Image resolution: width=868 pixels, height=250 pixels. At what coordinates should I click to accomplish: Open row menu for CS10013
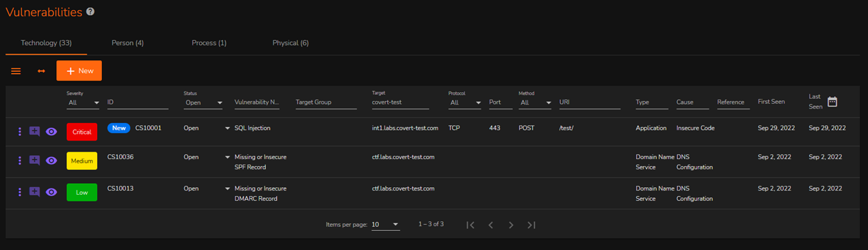click(x=19, y=192)
